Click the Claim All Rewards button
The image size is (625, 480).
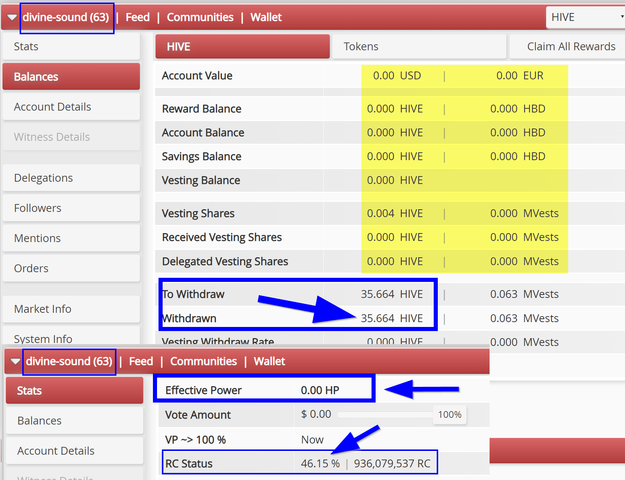(x=568, y=47)
